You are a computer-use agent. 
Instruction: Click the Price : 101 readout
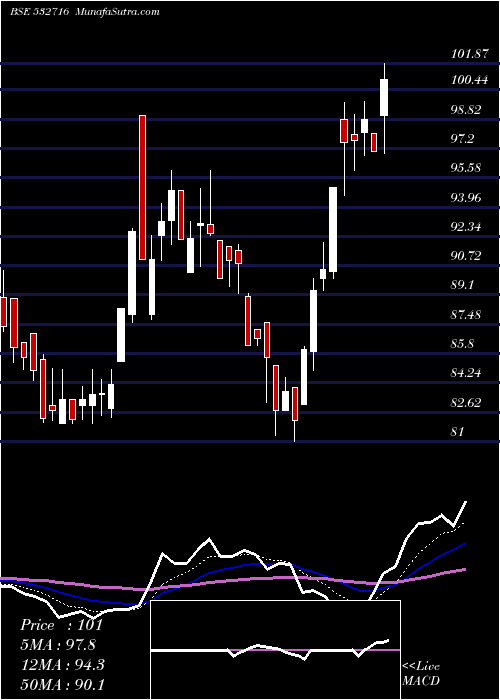[x=61, y=625]
